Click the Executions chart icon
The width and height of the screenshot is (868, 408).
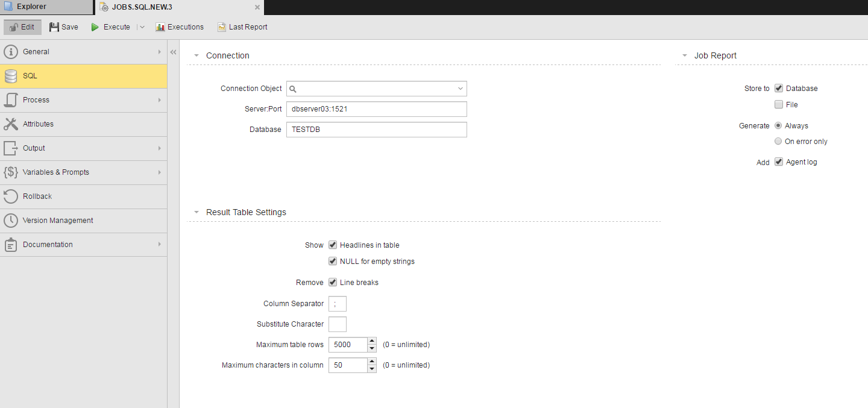160,27
